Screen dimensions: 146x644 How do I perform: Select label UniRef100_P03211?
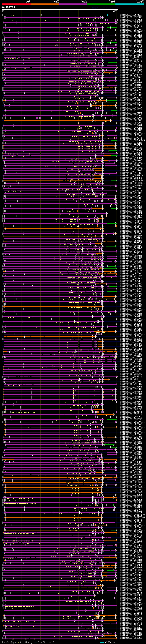pyautogui.click(x=131, y=58)
